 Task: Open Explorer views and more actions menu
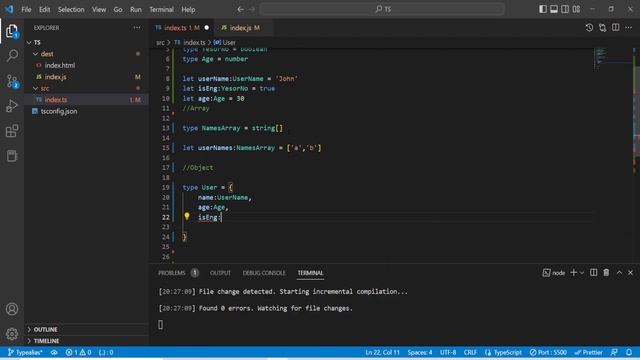tap(137, 28)
